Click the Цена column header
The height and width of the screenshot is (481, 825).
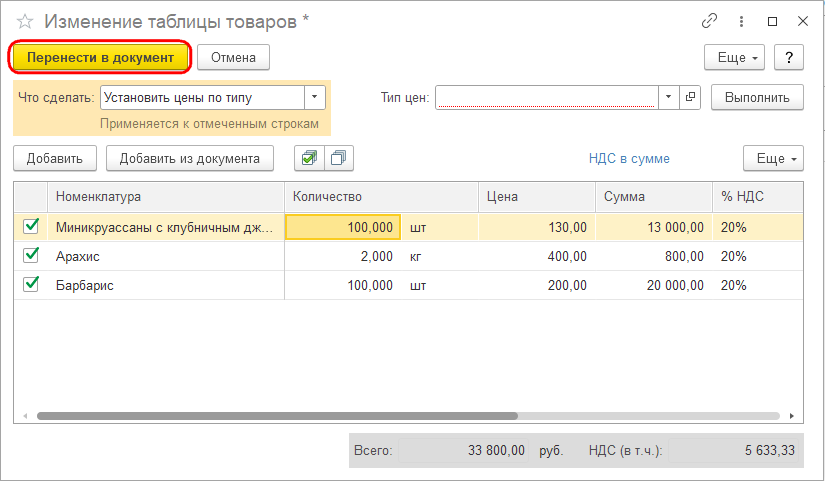point(537,197)
